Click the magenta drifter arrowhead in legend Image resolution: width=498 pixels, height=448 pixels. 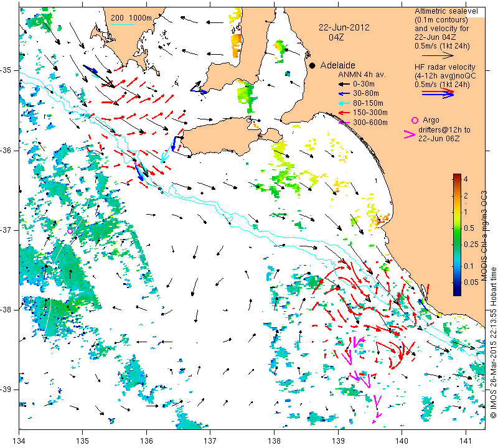pyautogui.click(x=410, y=134)
